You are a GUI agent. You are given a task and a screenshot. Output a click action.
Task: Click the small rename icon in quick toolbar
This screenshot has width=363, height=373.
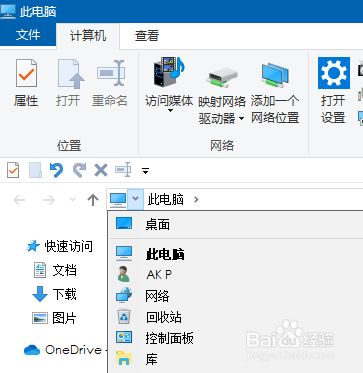click(123, 170)
